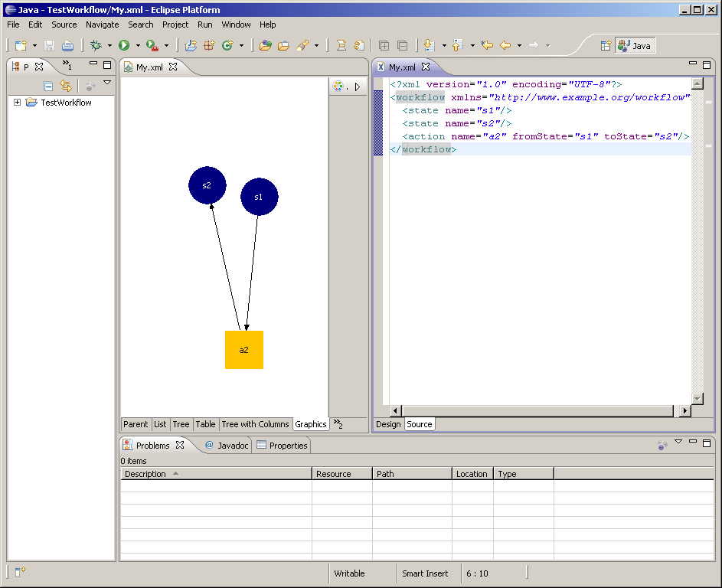The height and width of the screenshot is (588, 722).
Task: Open the Navigate menu
Action: click(x=103, y=24)
